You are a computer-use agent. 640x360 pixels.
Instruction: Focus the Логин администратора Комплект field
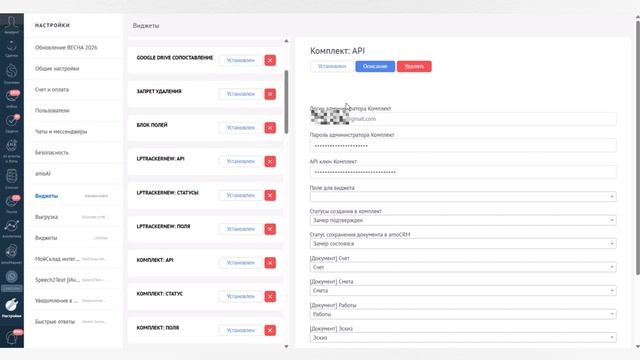[463, 119]
